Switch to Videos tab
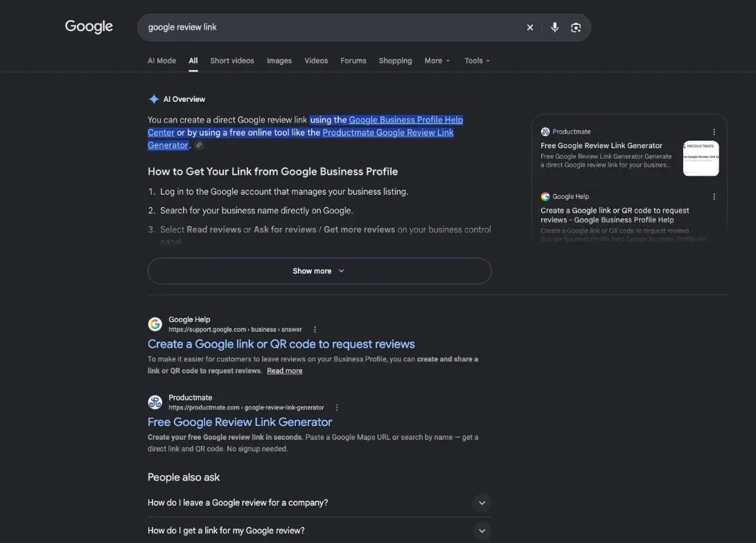 pos(316,61)
